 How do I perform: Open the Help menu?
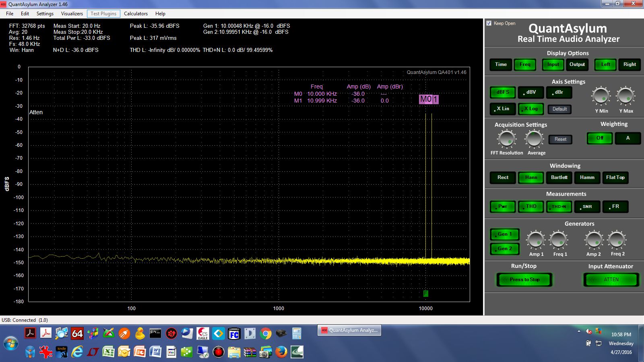tap(160, 14)
